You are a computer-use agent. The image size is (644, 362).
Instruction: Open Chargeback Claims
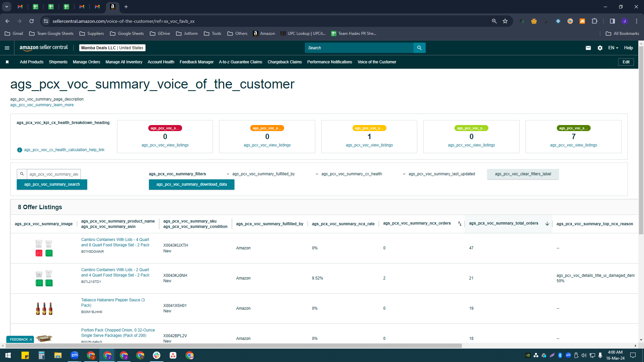coord(285,62)
